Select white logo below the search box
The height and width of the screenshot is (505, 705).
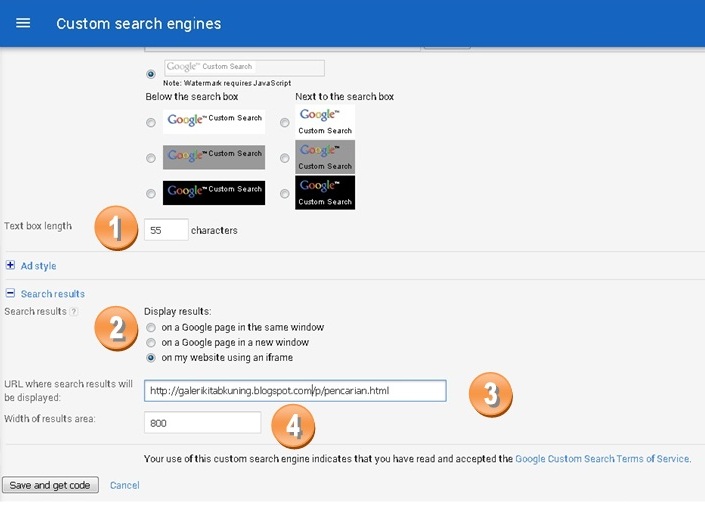151,122
